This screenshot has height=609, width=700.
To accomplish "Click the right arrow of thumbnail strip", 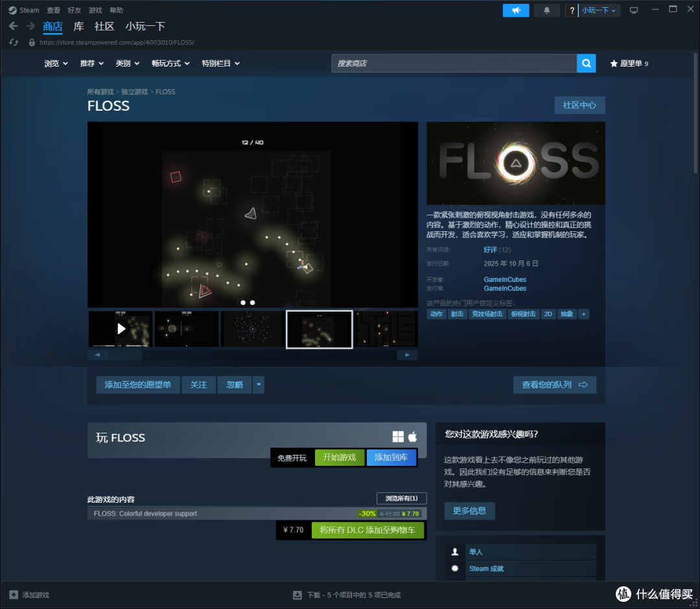I will [x=407, y=354].
